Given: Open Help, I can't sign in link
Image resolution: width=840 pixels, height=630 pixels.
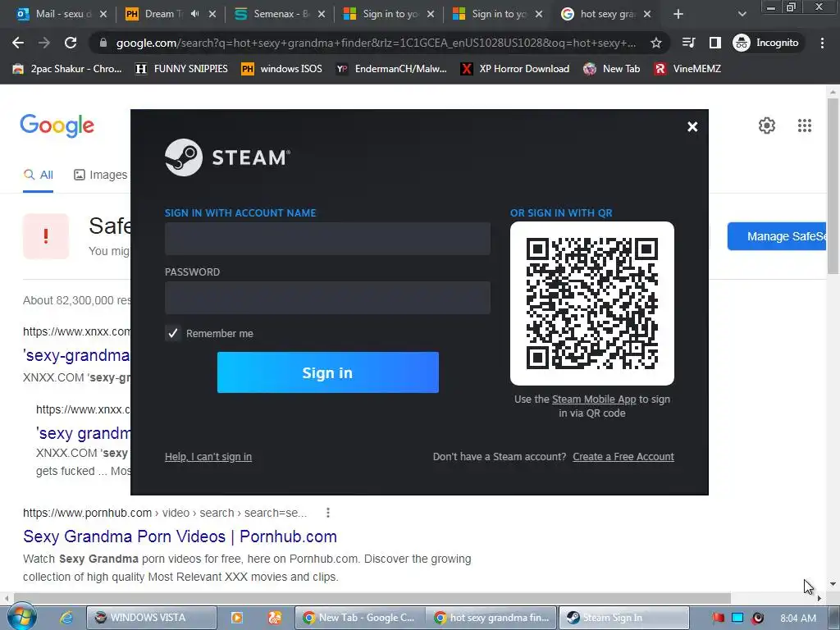Looking at the screenshot, I should [x=208, y=457].
